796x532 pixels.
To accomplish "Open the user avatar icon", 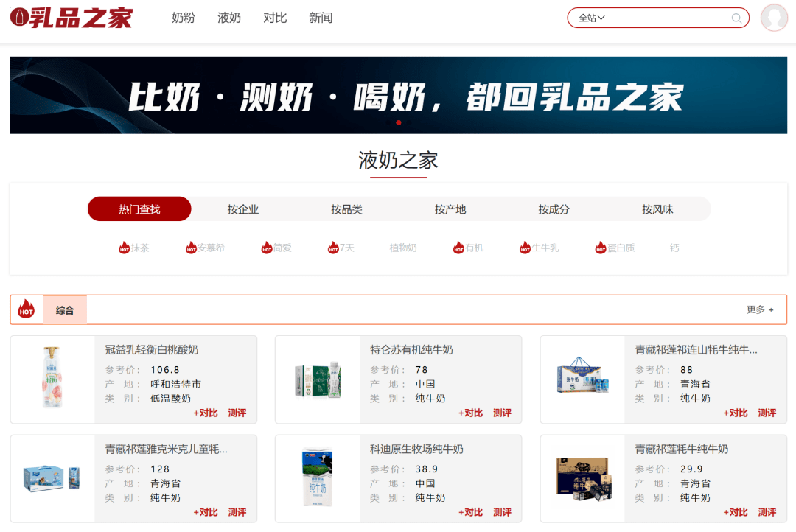I will pyautogui.click(x=774, y=18).
